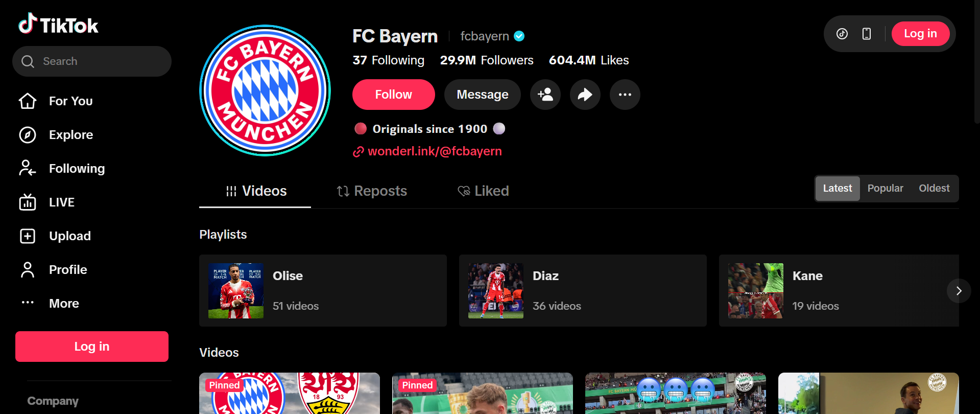Switch to the Videos tab
This screenshot has width=980, height=414.
pos(255,191)
